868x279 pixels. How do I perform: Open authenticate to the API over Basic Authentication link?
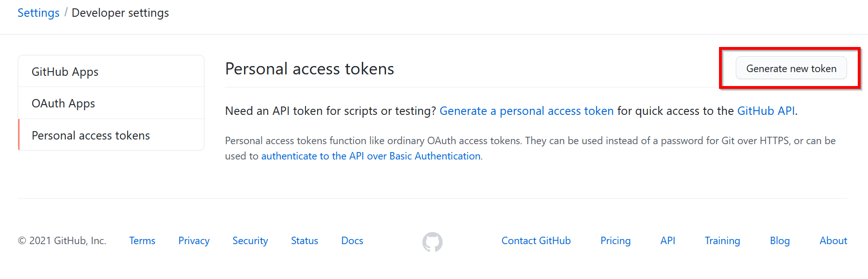coord(371,156)
